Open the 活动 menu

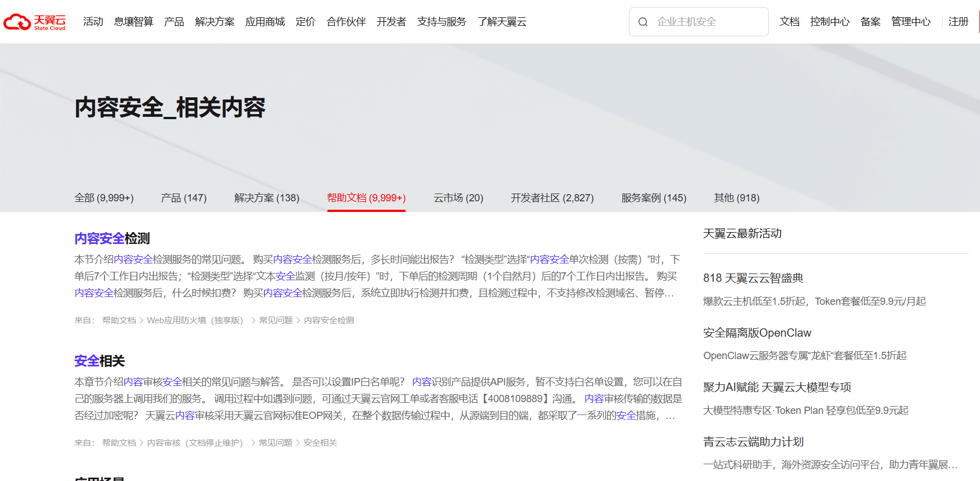pos(93,22)
